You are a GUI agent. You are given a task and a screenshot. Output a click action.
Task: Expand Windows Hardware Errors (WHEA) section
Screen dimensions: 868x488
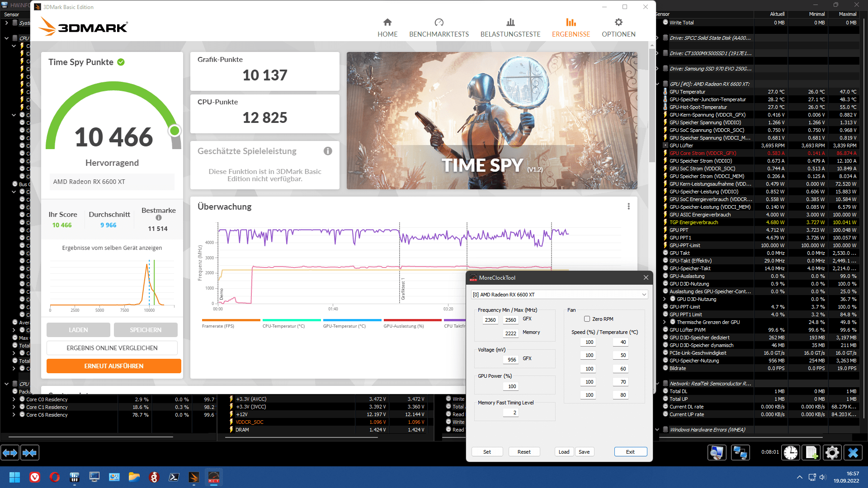(x=657, y=430)
